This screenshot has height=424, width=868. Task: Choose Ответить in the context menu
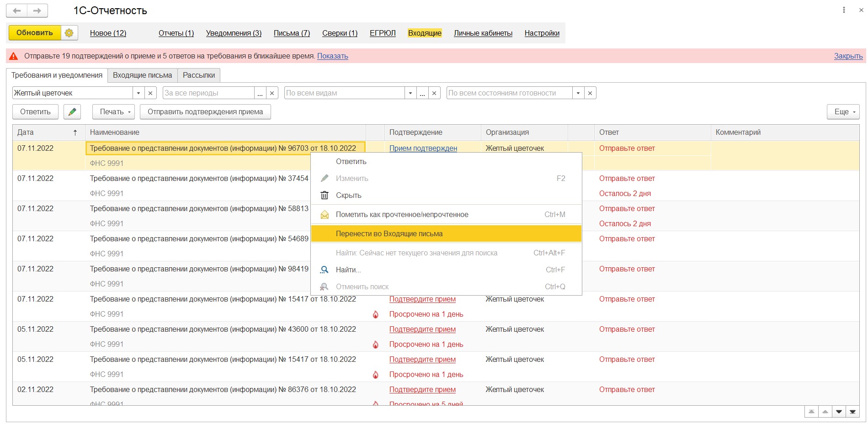[446, 162]
